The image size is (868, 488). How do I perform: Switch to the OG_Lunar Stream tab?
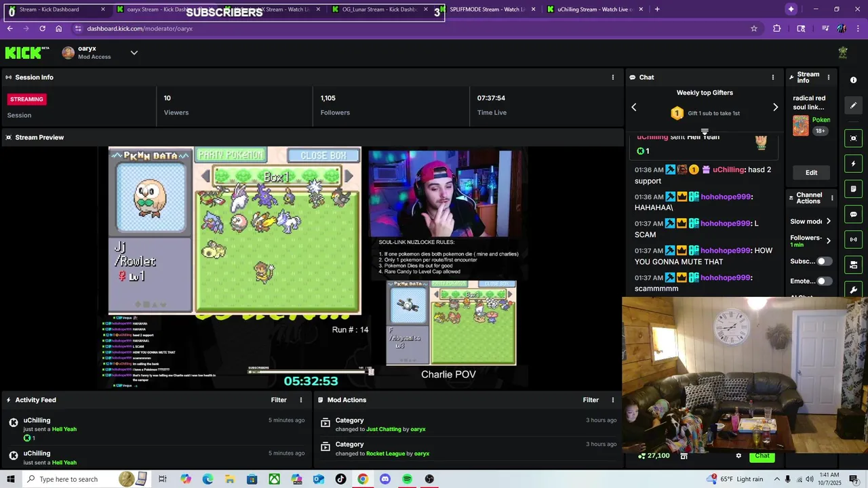coord(380,9)
